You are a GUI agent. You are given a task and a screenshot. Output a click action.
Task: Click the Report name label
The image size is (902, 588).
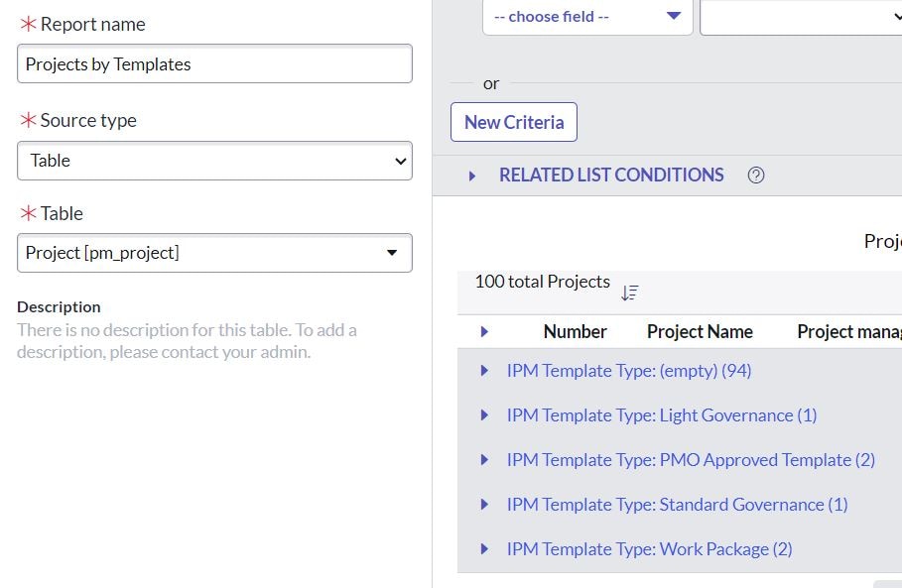point(92,24)
